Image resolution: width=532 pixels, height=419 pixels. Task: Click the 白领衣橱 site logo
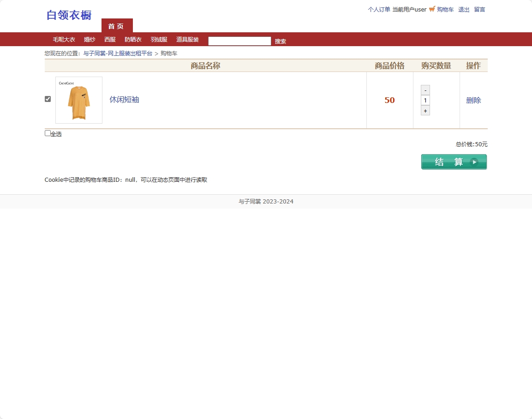coord(68,15)
